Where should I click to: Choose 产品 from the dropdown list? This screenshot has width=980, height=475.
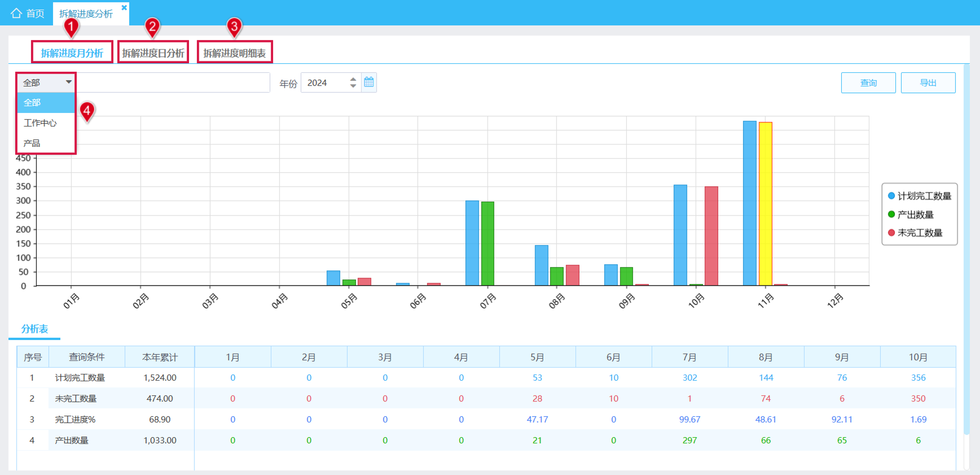click(46, 143)
